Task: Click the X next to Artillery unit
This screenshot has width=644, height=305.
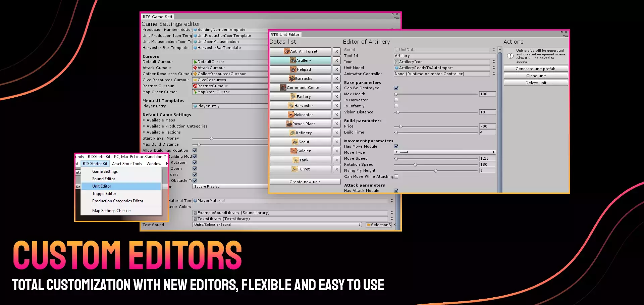Action: (x=337, y=60)
